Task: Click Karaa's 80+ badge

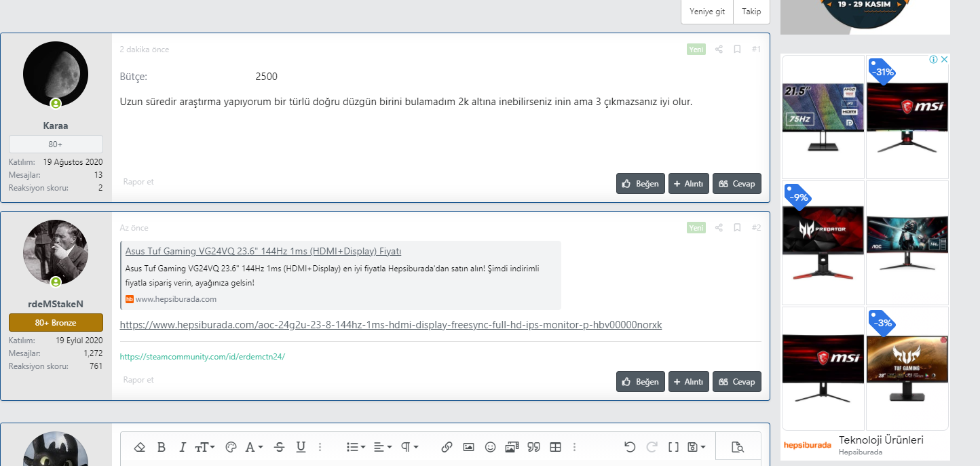Action: [x=56, y=144]
